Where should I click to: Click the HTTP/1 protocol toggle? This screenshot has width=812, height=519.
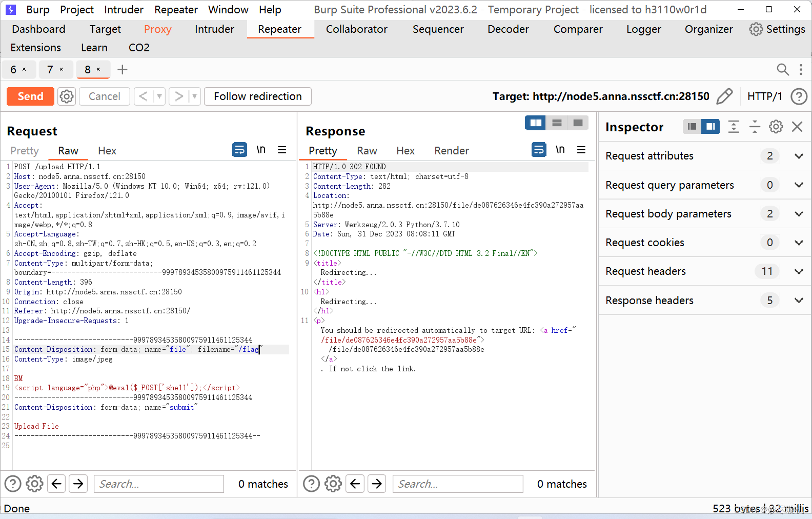click(764, 96)
